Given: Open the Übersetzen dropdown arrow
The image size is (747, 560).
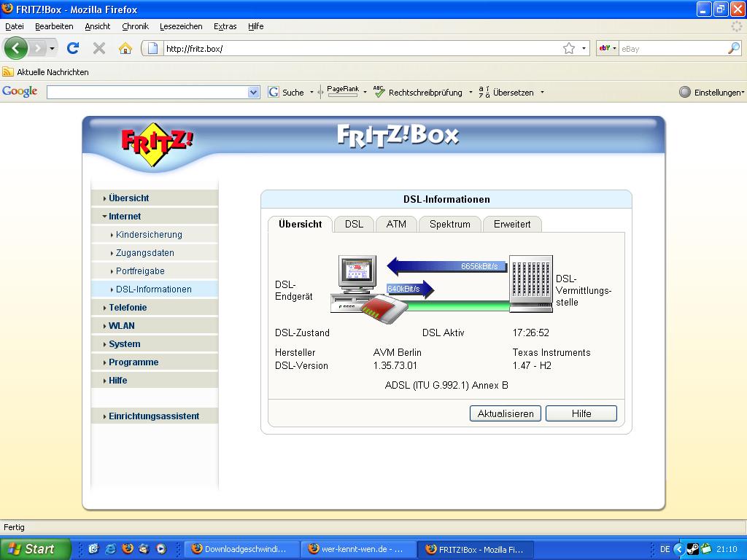Looking at the screenshot, I should [542, 92].
